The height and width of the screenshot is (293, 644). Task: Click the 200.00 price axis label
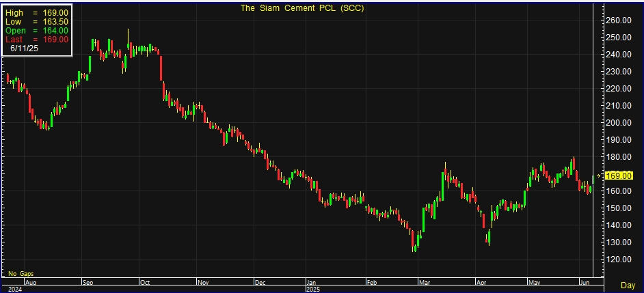click(x=619, y=123)
